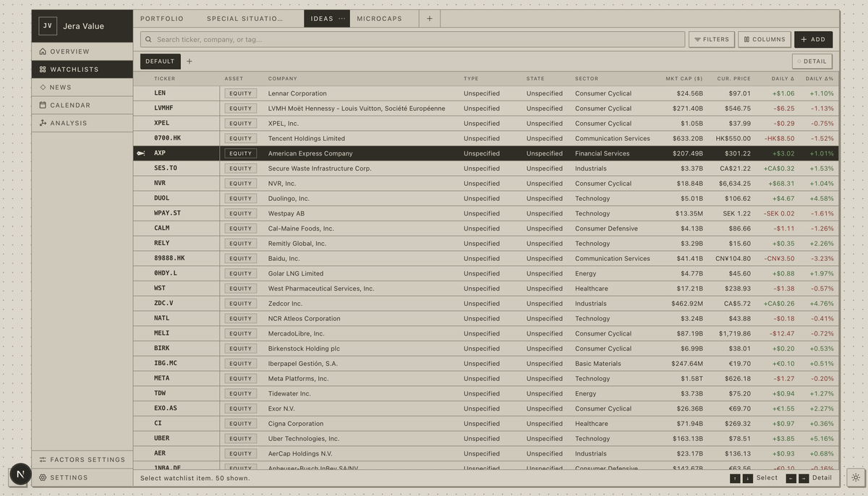Open Settings at the sidebar bottom

click(82, 478)
